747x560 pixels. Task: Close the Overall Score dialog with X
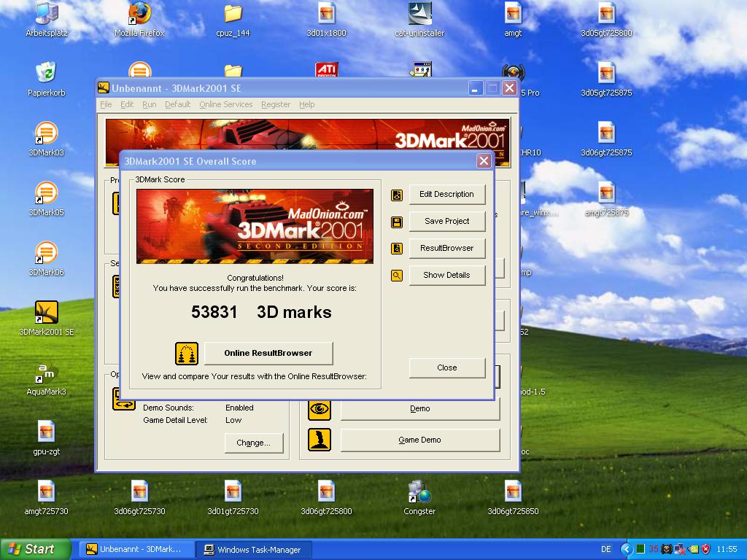(x=484, y=161)
